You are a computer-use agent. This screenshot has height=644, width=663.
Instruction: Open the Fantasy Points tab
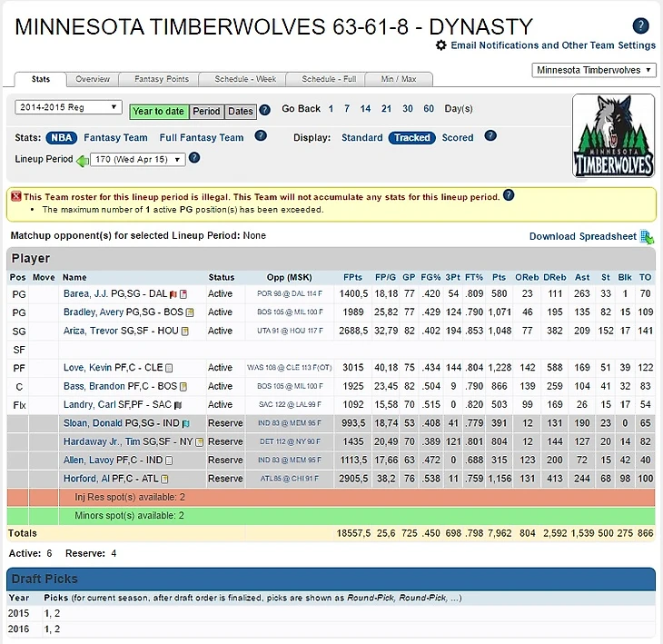pyautogui.click(x=162, y=79)
